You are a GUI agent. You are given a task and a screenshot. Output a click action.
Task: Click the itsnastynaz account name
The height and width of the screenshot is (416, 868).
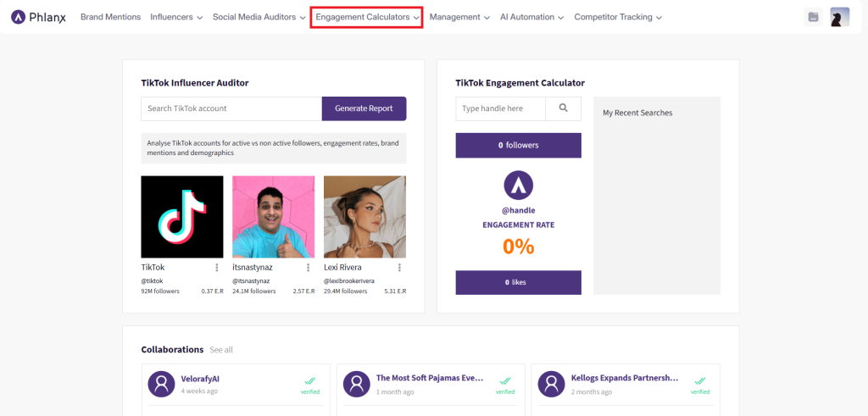[253, 268]
